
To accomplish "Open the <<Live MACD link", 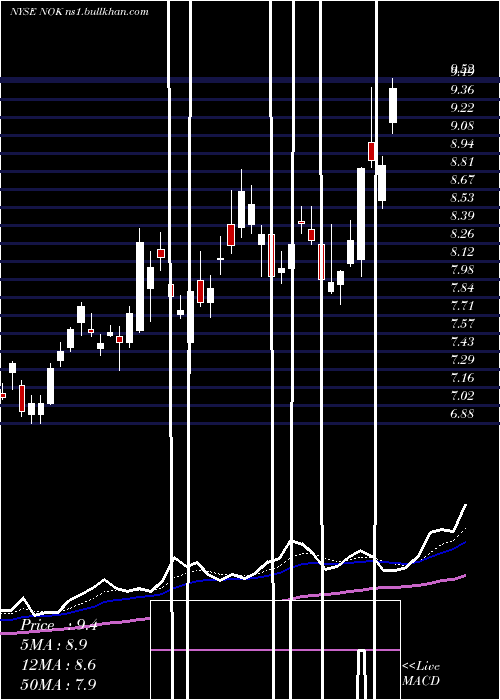I will point(421,673).
